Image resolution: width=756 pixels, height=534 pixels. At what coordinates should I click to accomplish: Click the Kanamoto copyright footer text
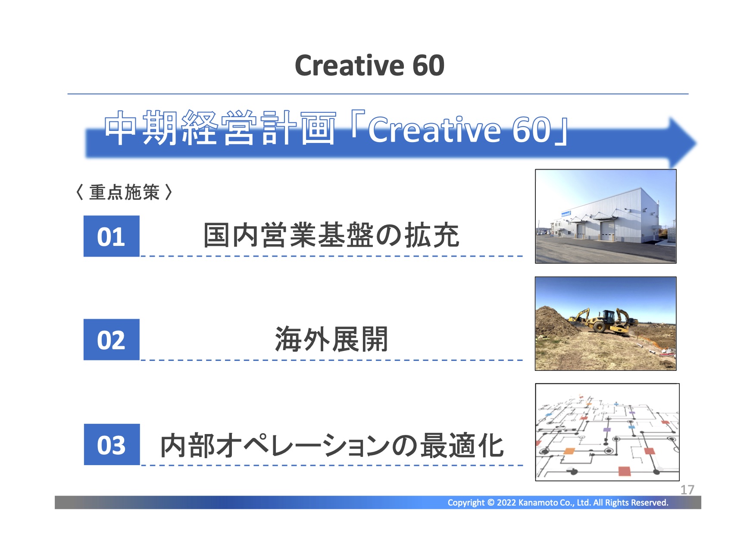click(x=558, y=503)
